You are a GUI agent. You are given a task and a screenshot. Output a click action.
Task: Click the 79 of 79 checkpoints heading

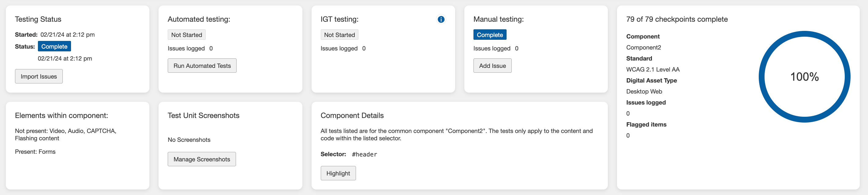click(x=677, y=20)
